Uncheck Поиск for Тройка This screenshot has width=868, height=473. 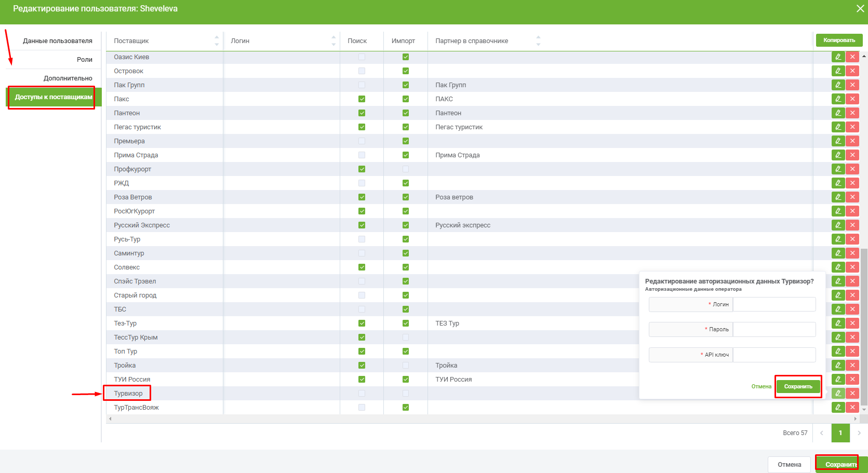coord(362,366)
